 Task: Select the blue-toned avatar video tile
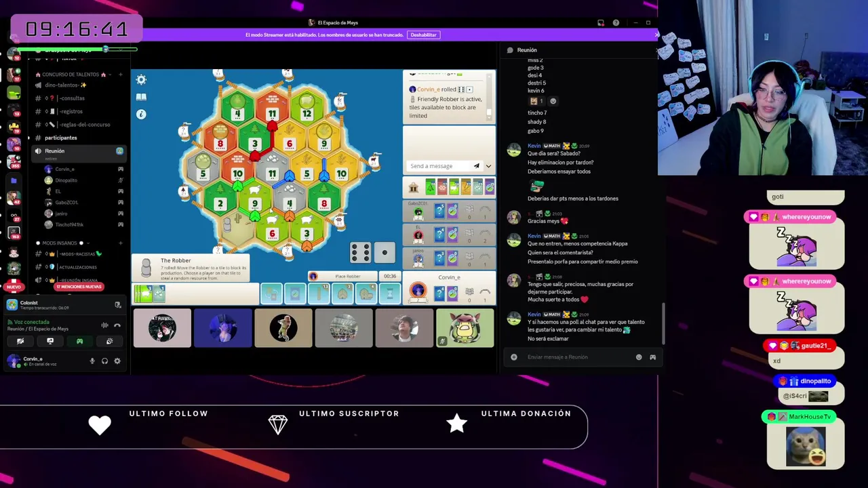(x=222, y=328)
